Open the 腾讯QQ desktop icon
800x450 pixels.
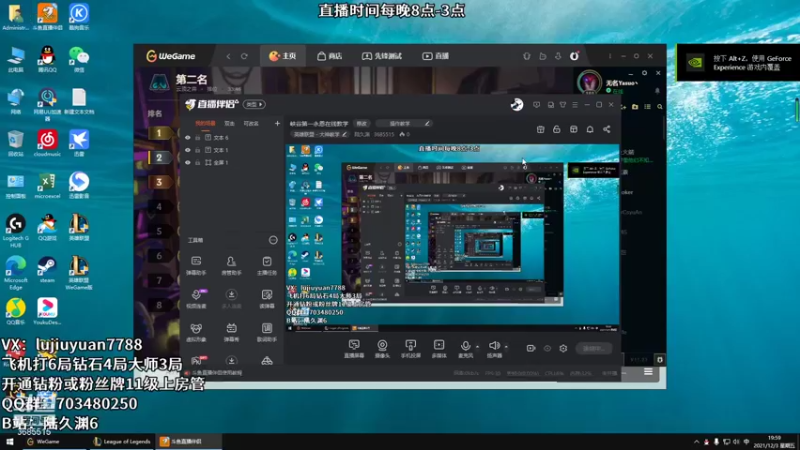tap(47, 59)
